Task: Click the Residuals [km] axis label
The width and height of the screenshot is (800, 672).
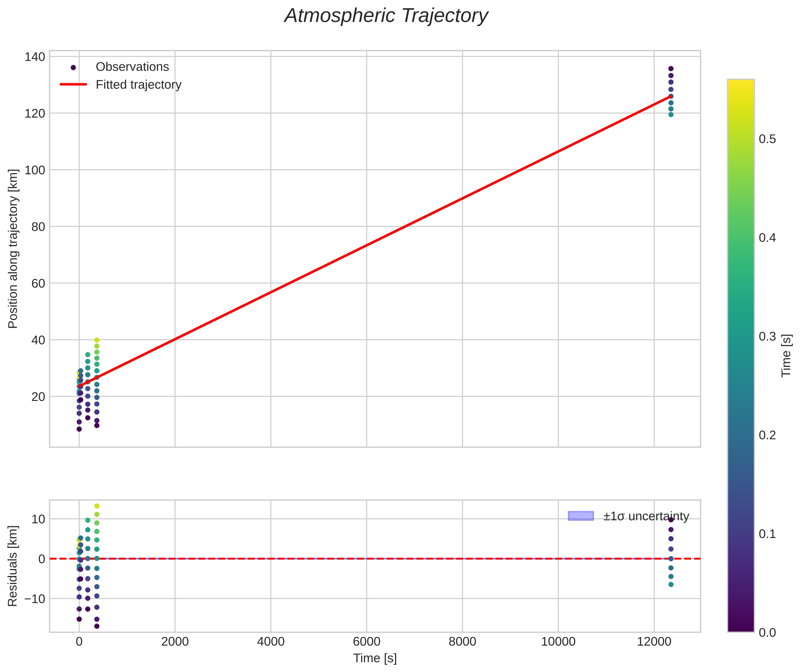Action: coord(13,566)
